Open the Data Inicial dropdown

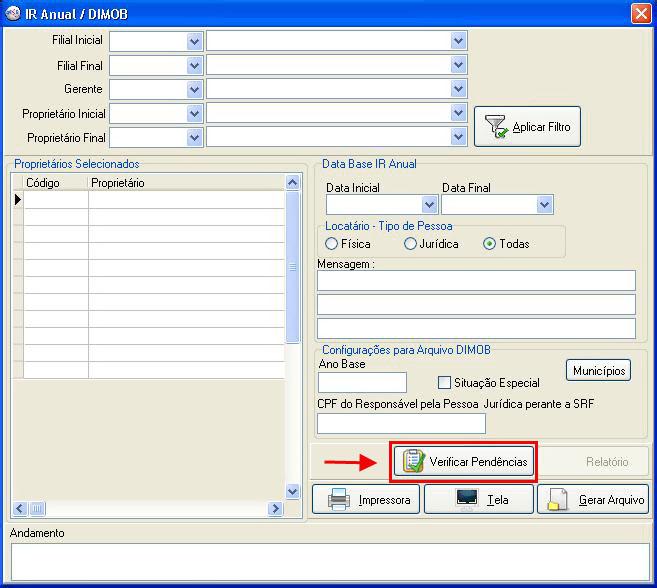point(429,205)
